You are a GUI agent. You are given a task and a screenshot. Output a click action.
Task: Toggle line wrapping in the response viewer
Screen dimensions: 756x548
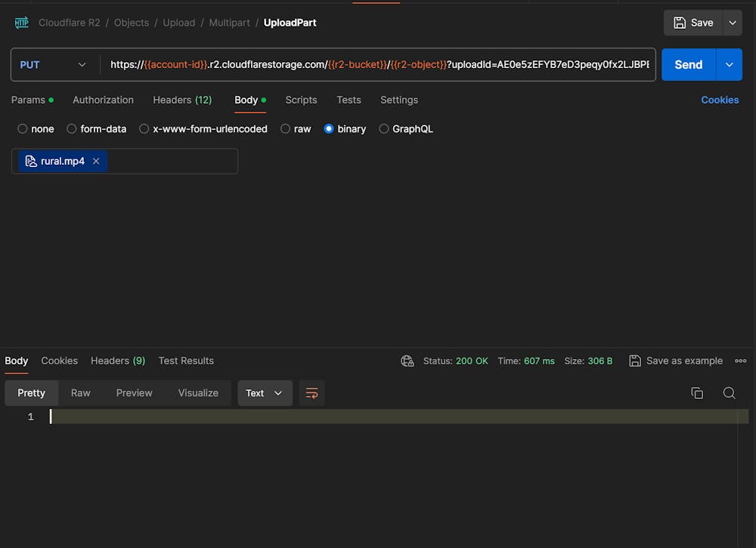click(x=311, y=393)
